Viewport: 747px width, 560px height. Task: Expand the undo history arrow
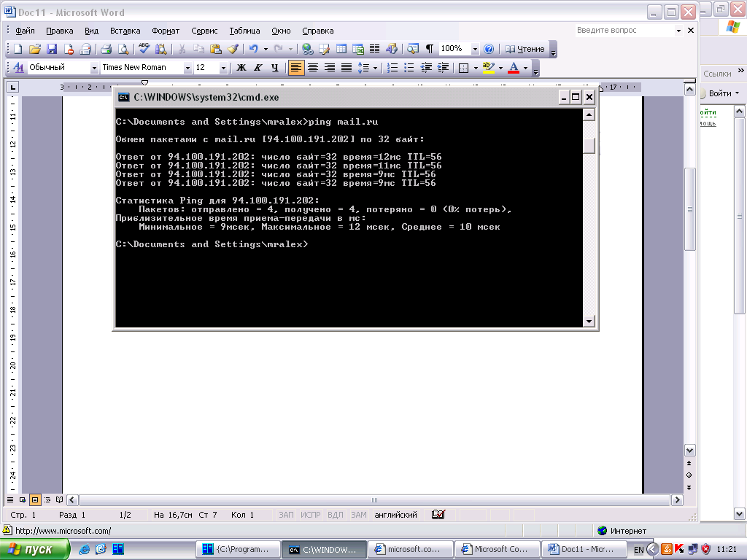pyautogui.click(x=266, y=49)
